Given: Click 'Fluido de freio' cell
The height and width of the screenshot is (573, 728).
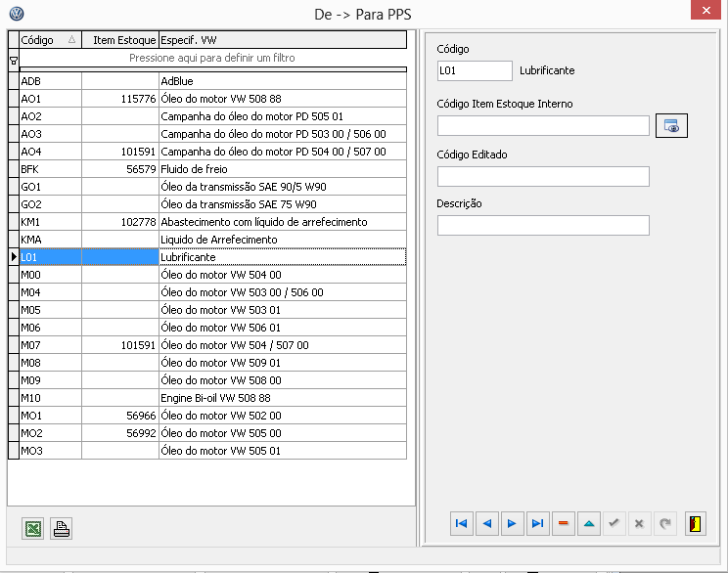Looking at the screenshot, I should [282, 169].
